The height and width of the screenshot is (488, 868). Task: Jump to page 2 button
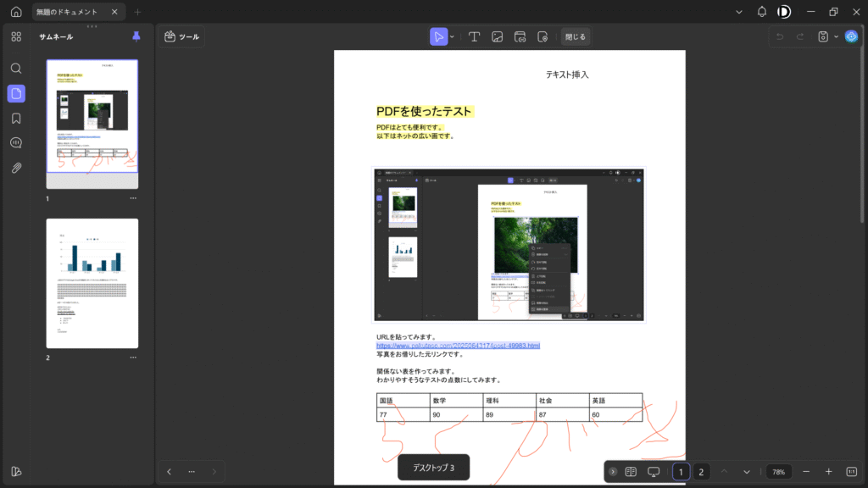[x=701, y=472]
